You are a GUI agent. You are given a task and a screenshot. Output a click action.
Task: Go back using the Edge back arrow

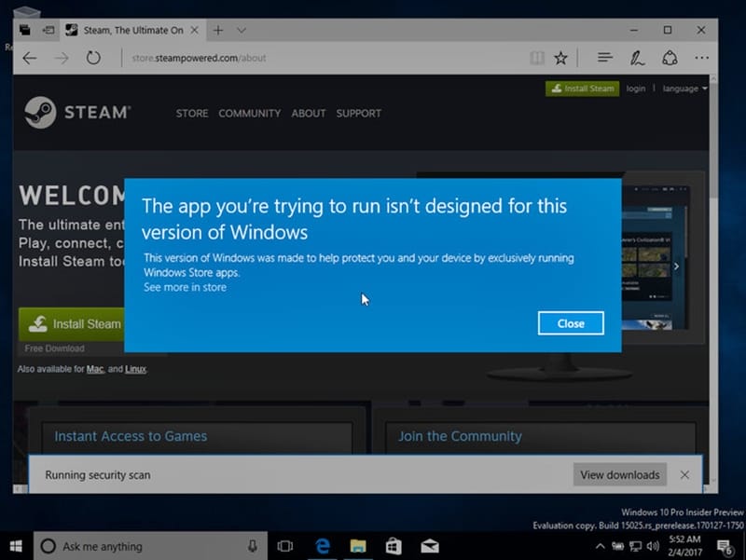[x=29, y=58]
